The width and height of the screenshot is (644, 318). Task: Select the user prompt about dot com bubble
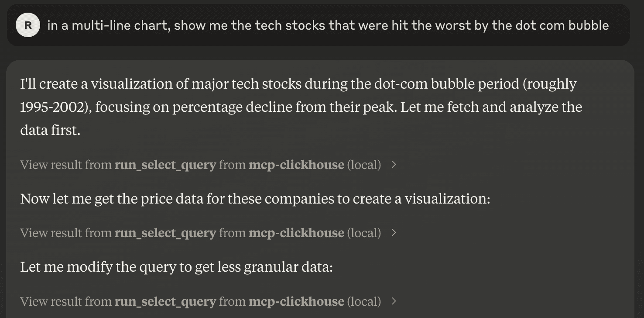(x=328, y=25)
